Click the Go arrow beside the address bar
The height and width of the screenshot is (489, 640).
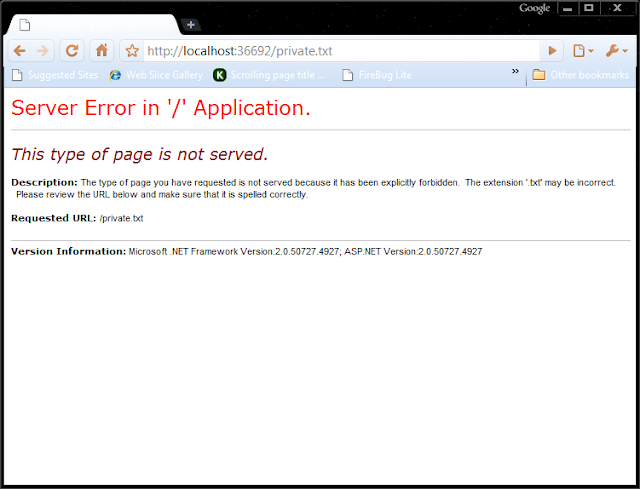pyautogui.click(x=552, y=51)
